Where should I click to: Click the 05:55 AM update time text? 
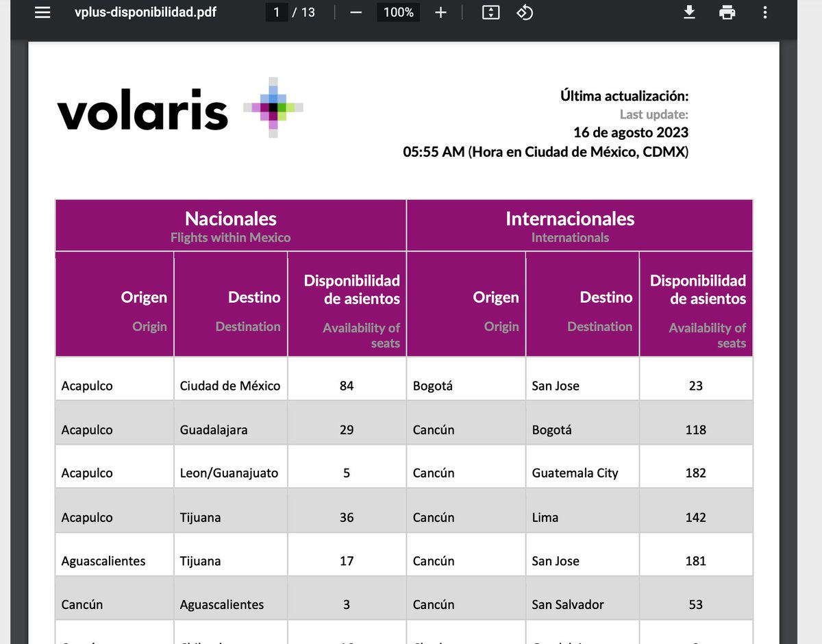(546, 151)
